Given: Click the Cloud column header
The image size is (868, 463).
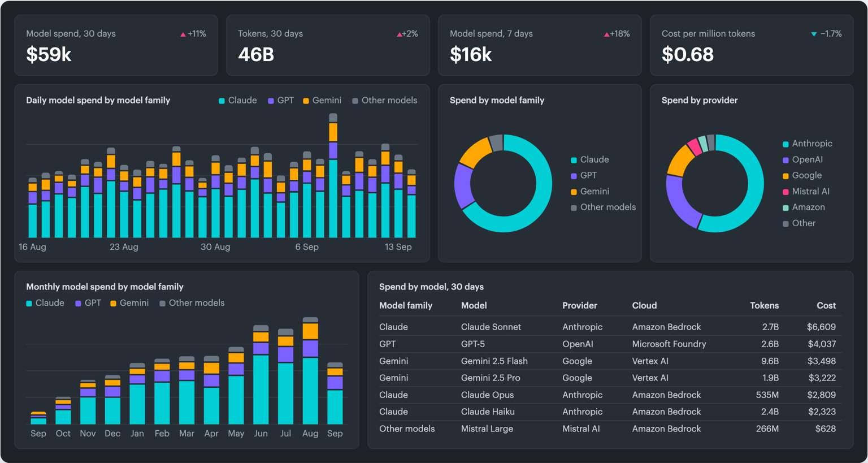Looking at the screenshot, I should coord(644,305).
